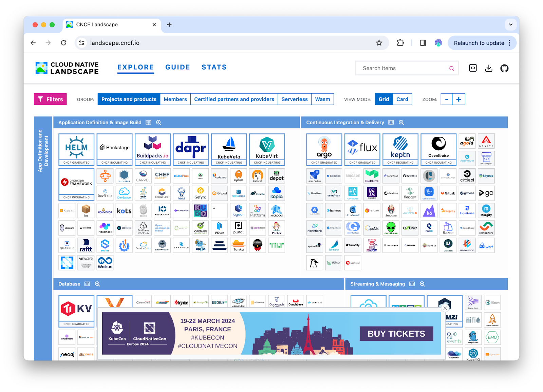
Task: Click the kots logo tile
Action: [x=124, y=210]
